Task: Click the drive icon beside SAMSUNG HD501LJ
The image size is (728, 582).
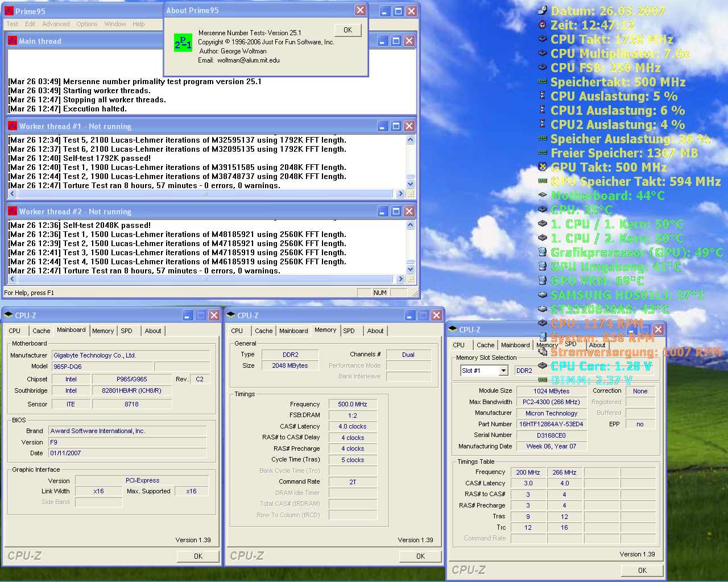Action: click(x=543, y=294)
